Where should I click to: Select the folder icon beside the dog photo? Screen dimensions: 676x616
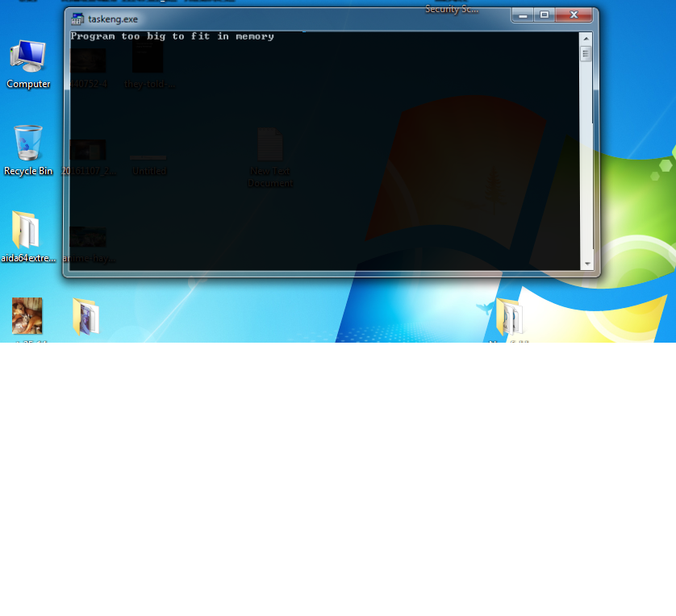(x=86, y=316)
